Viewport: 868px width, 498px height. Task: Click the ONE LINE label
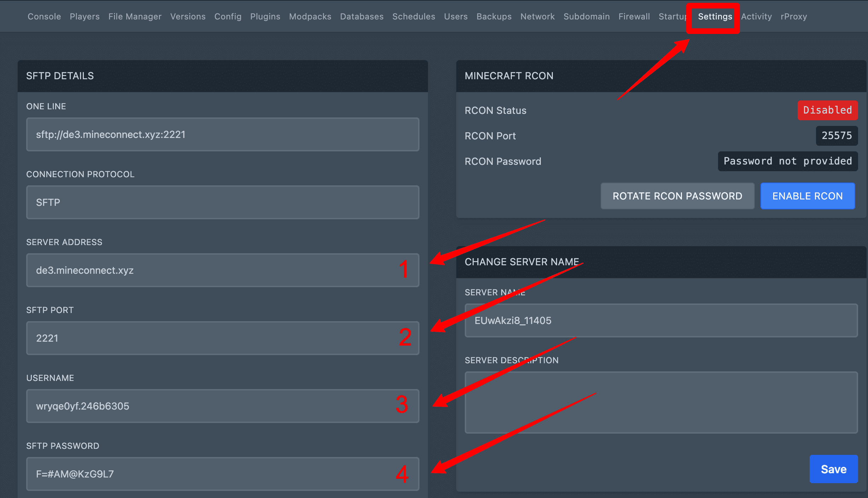pyautogui.click(x=46, y=106)
